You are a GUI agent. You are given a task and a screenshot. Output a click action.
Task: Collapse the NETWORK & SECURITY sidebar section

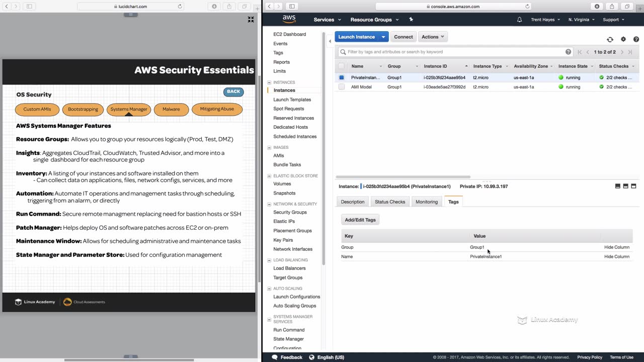tap(269, 204)
